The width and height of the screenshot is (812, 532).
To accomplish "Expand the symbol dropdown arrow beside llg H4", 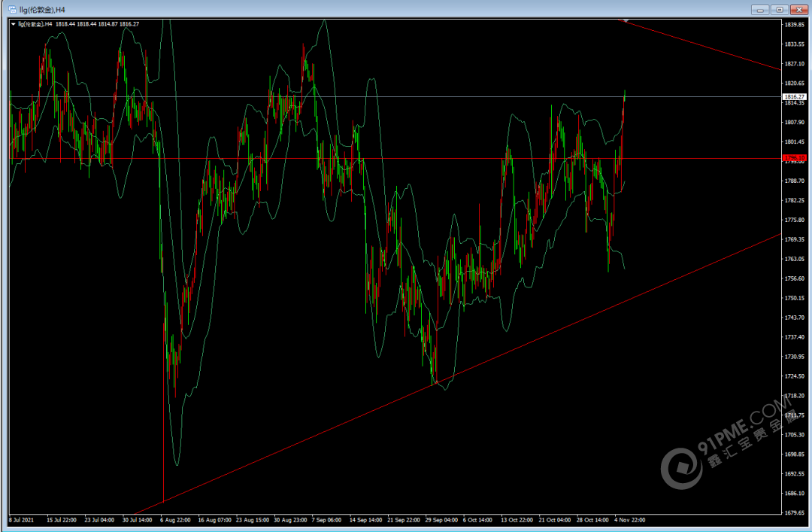I will click(13, 24).
